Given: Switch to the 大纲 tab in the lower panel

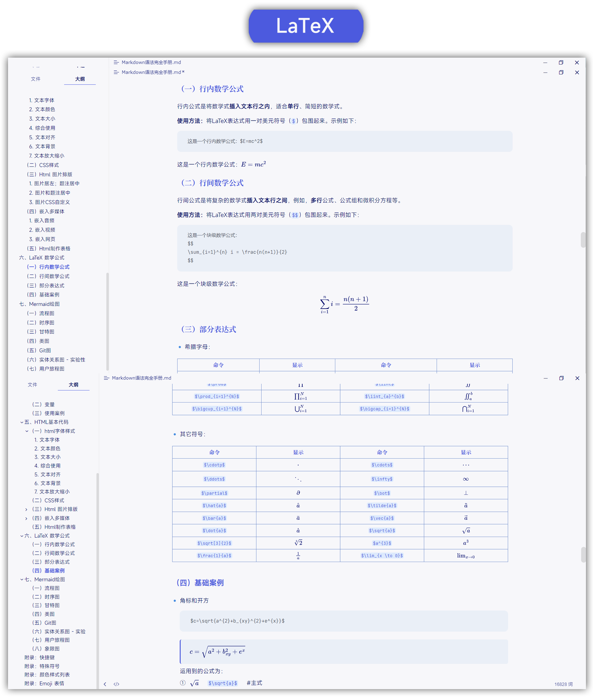Looking at the screenshot, I should pyautogui.click(x=74, y=385).
